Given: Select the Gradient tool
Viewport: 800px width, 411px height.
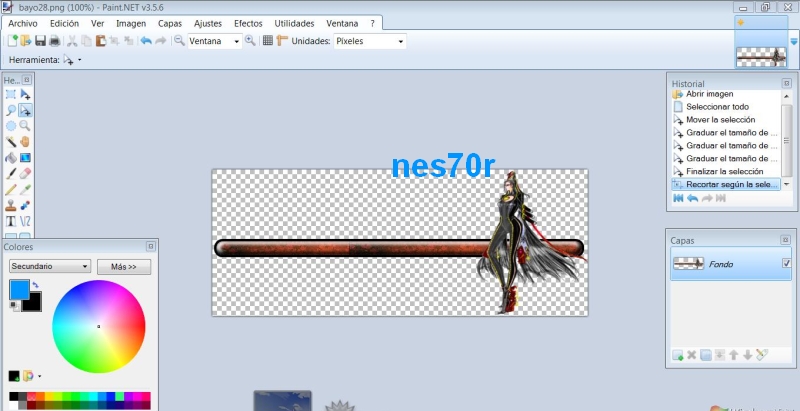Looking at the screenshot, I should click(x=25, y=158).
